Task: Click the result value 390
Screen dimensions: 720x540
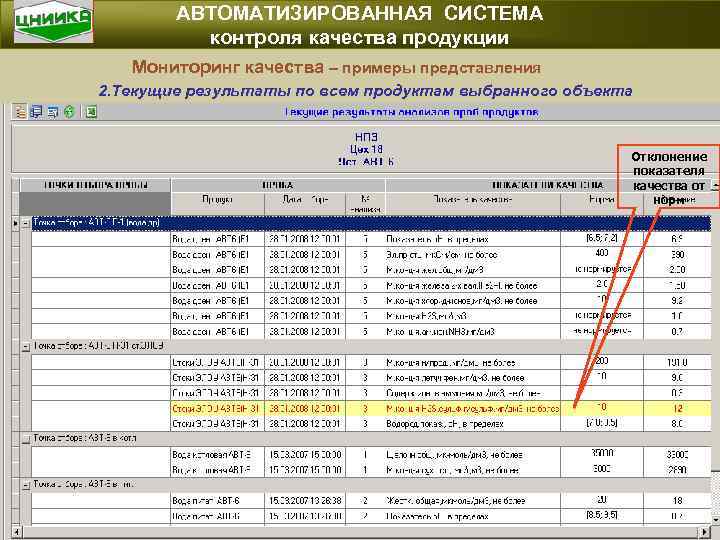Action: coord(677,254)
